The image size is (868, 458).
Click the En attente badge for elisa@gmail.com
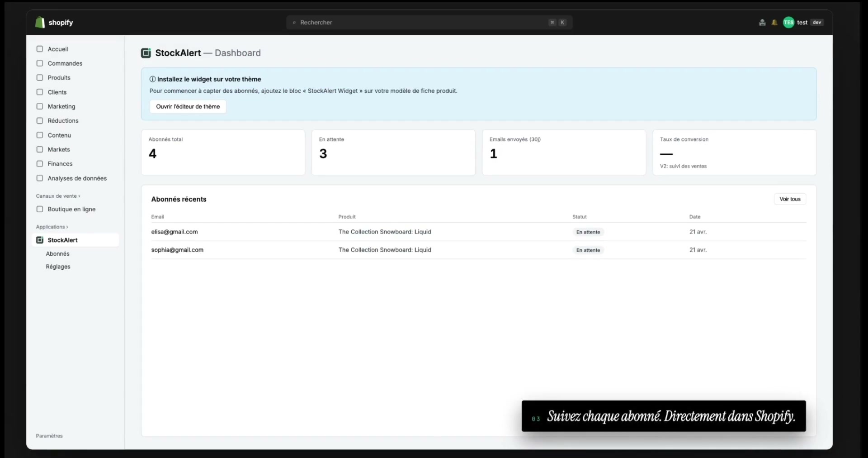(x=588, y=232)
